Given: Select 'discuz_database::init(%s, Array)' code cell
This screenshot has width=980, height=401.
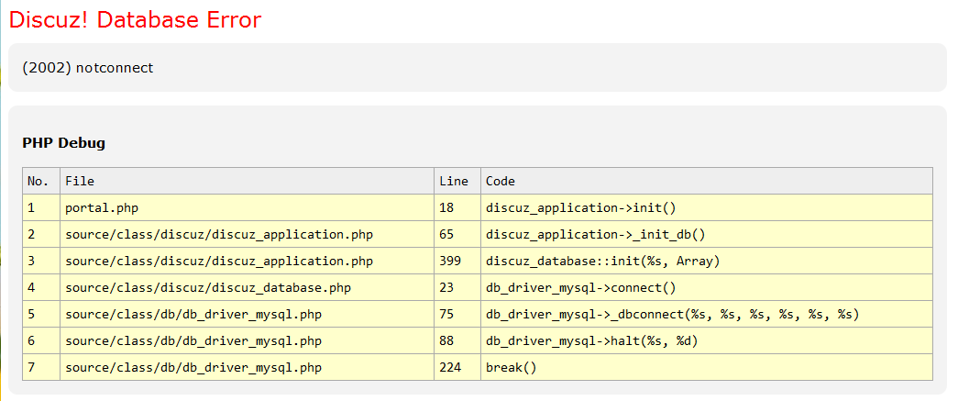Looking at the screenshot, I should click(707, 261).
